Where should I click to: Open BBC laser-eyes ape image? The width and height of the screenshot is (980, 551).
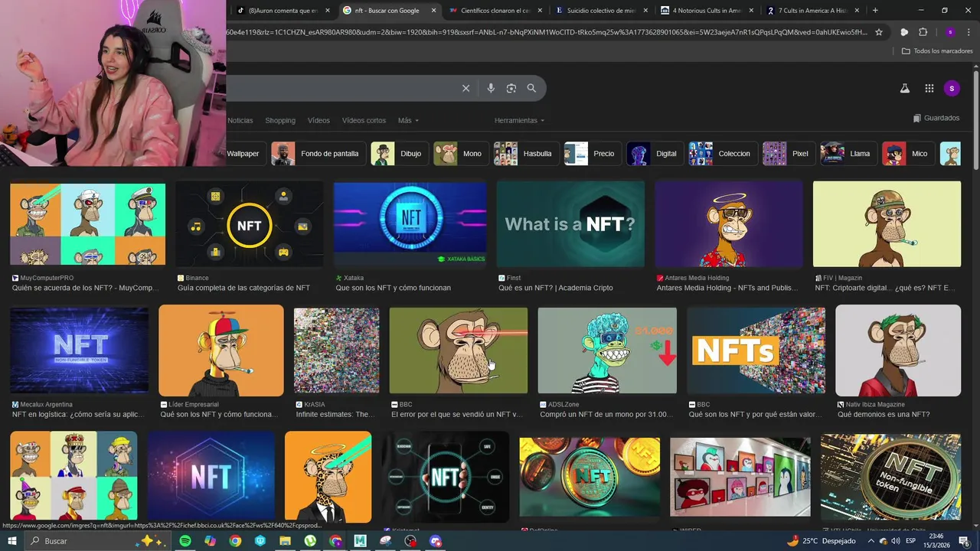click(x=459, y=350)
